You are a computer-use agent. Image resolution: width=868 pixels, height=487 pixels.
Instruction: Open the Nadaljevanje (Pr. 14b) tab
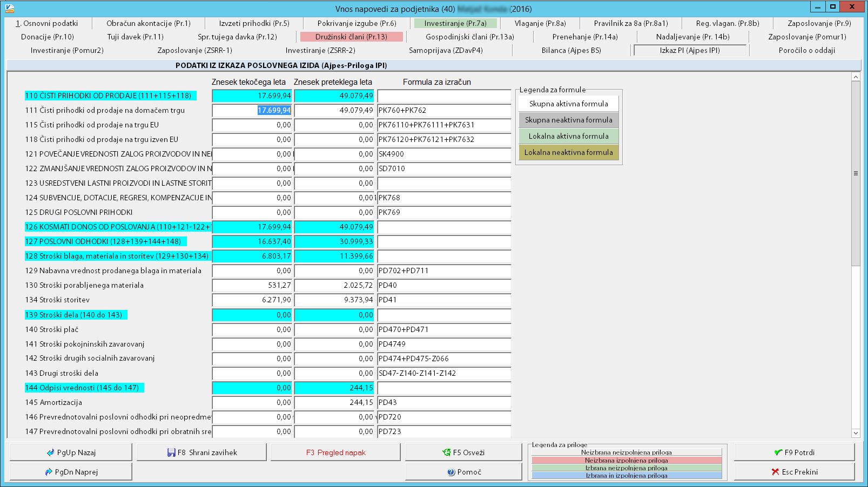coord(692,37)
